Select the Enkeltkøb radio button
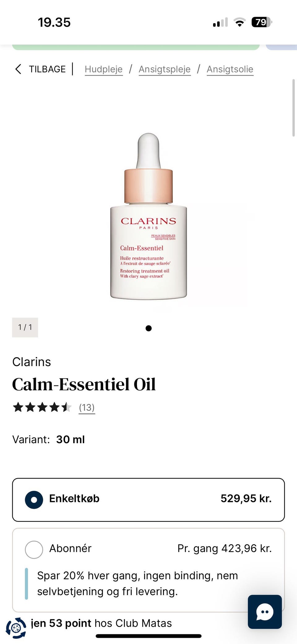Viewport: 297px width, 644px height. coord(34,500)
